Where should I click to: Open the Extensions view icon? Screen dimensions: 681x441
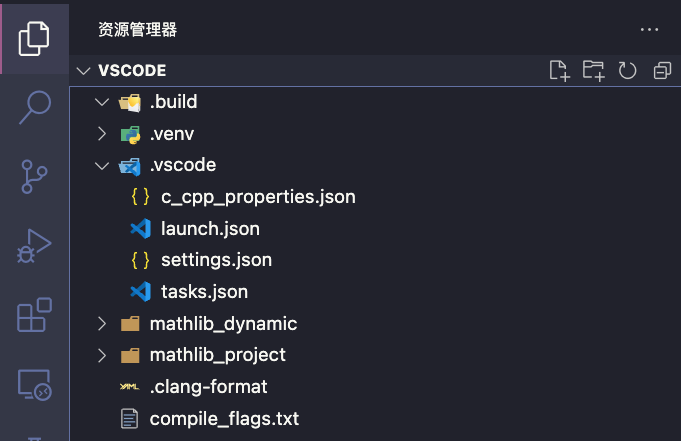(34, 316)
